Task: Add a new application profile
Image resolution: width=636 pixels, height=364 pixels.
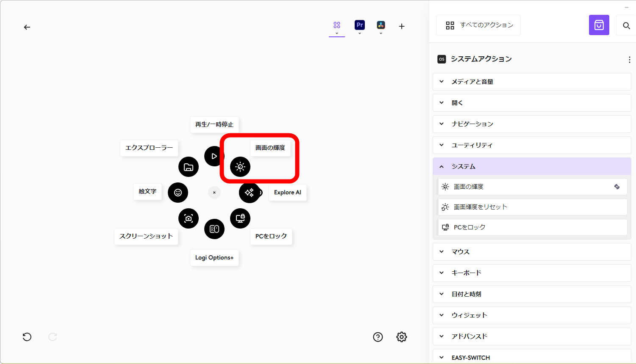Action: tap(402, 26)
